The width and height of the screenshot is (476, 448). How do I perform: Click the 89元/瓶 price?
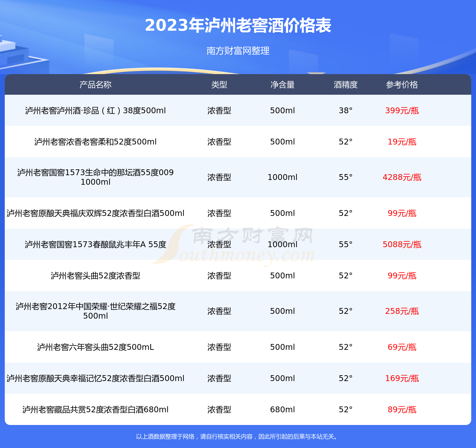(x=402, y=409)
